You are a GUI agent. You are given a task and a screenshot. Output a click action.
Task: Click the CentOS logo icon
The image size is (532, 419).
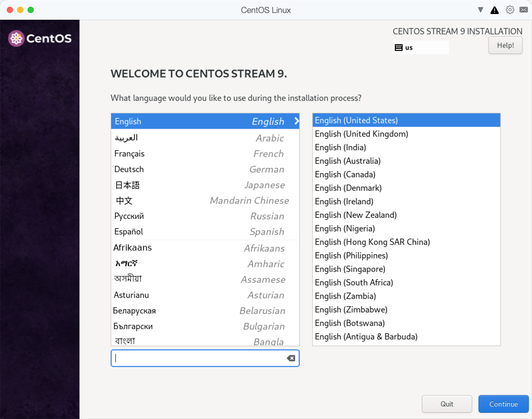click(17, 38)
